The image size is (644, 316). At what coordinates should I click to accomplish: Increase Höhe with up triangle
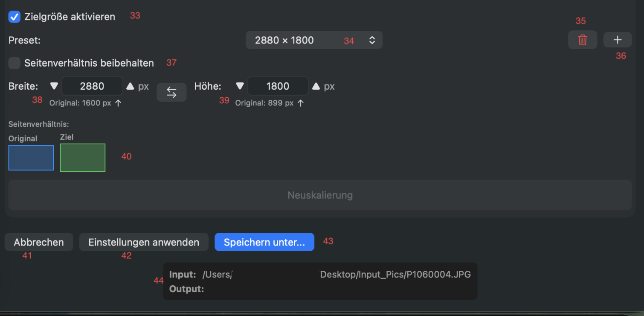coord(316,86)
